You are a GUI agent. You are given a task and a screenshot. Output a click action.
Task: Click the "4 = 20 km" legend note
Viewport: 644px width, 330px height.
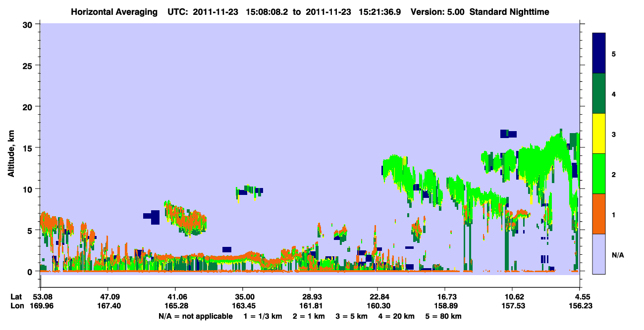(398, 316)
